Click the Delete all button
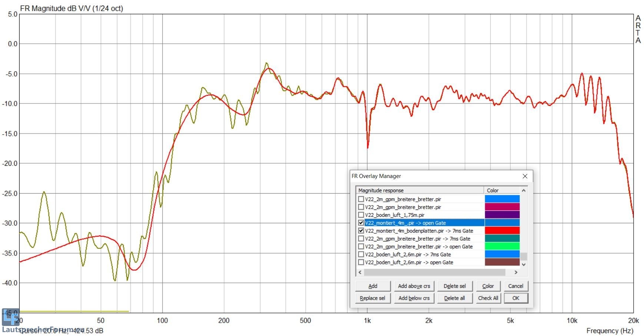 pos(454,298)
